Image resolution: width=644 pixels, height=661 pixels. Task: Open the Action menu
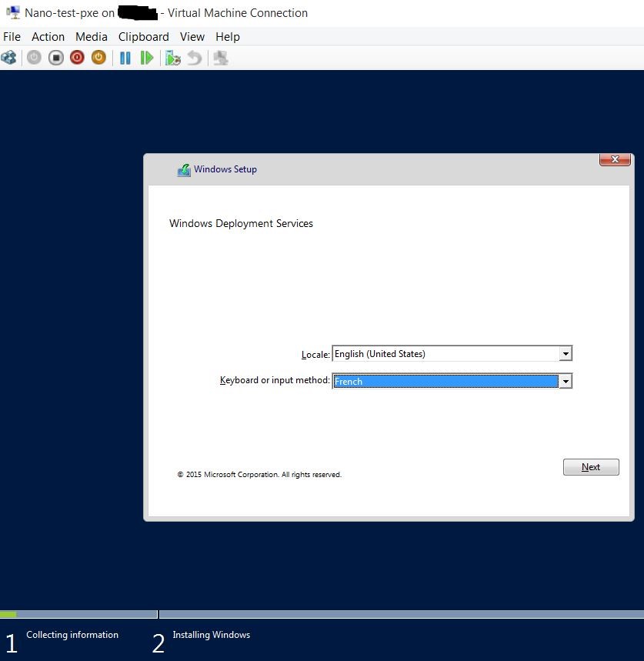[48, 37]
